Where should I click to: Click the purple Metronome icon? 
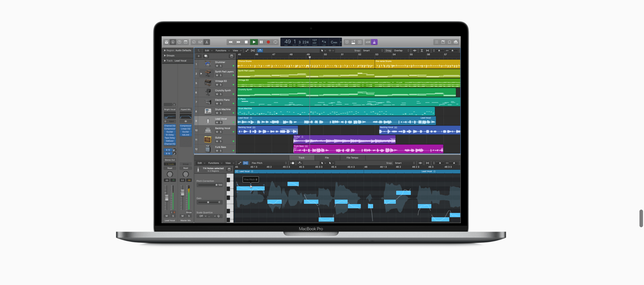click(x=374, y=42)
